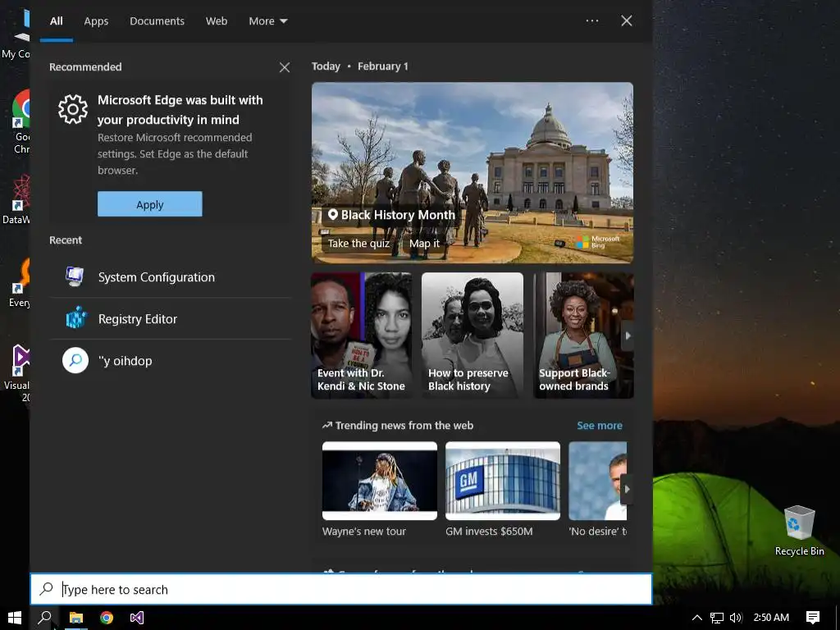The width and height of the screenshot is (840, 630).
Task: Click the location pin on Black History Month
Action: [333, 215]
